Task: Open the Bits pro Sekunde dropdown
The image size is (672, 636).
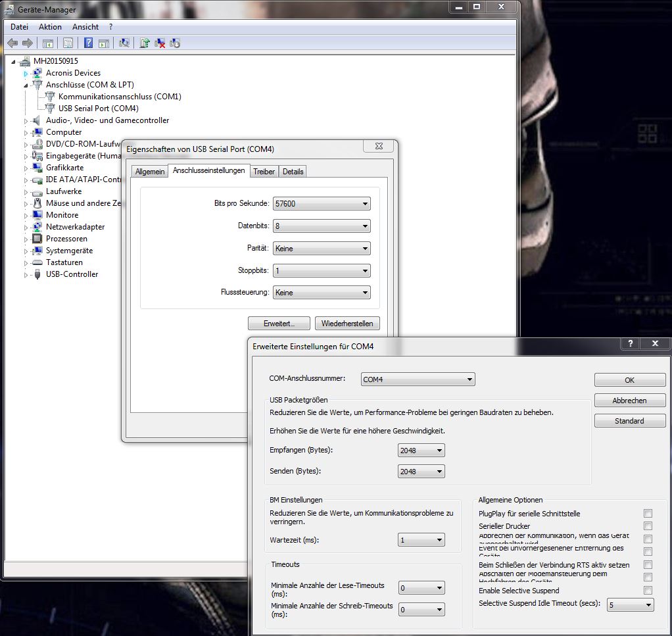Action: click(322, 204)
